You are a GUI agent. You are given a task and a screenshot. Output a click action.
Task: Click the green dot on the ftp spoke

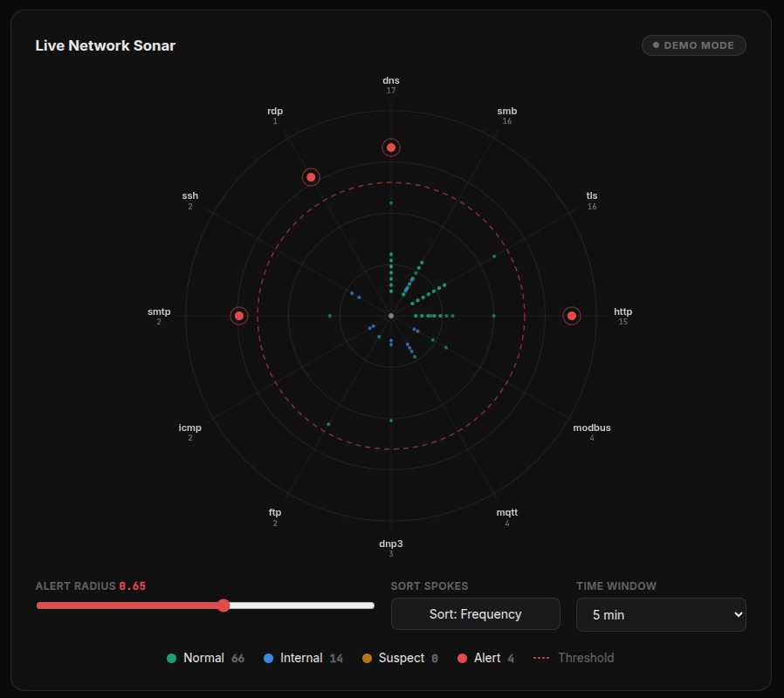point(328,424)
